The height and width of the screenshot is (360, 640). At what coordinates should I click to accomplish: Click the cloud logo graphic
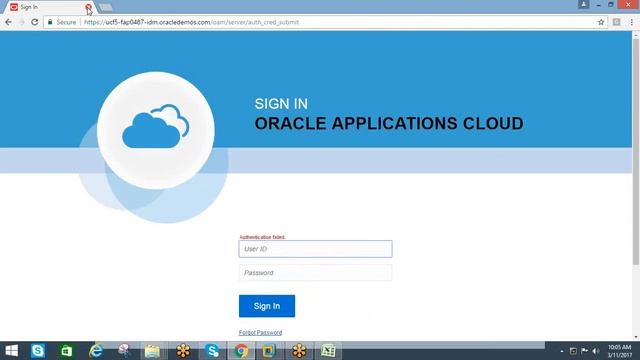pyautogui.click(x=156, y=131)
